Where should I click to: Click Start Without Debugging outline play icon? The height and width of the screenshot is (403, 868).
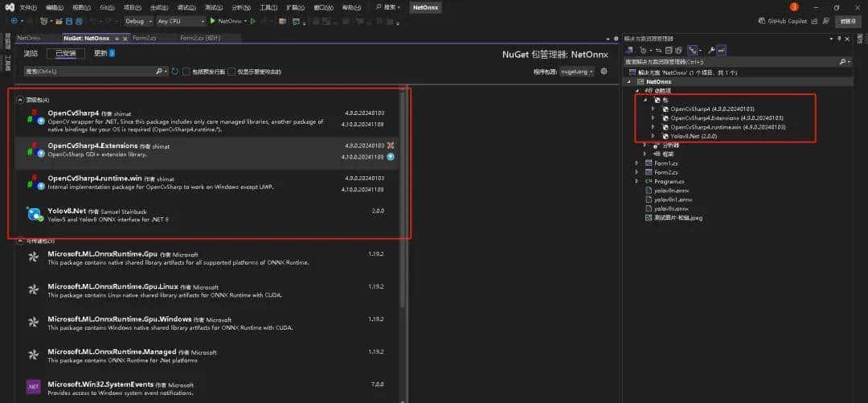click(253, 21)
